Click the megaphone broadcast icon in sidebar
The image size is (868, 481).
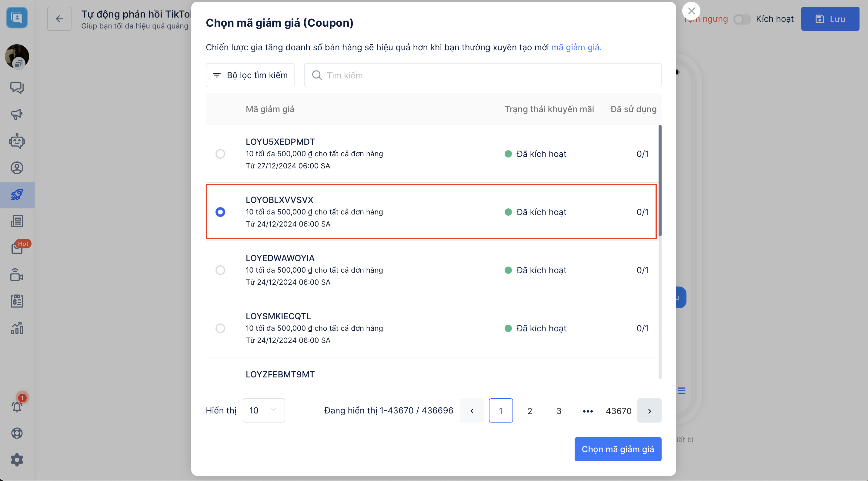point(17,114)
